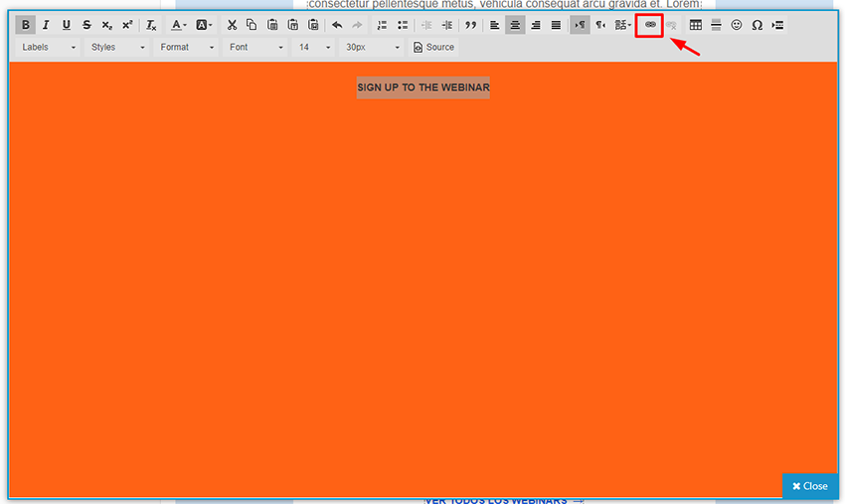Click the insert link icon
The width and height of the screenshot is (845, 504).
click(650, 25)
